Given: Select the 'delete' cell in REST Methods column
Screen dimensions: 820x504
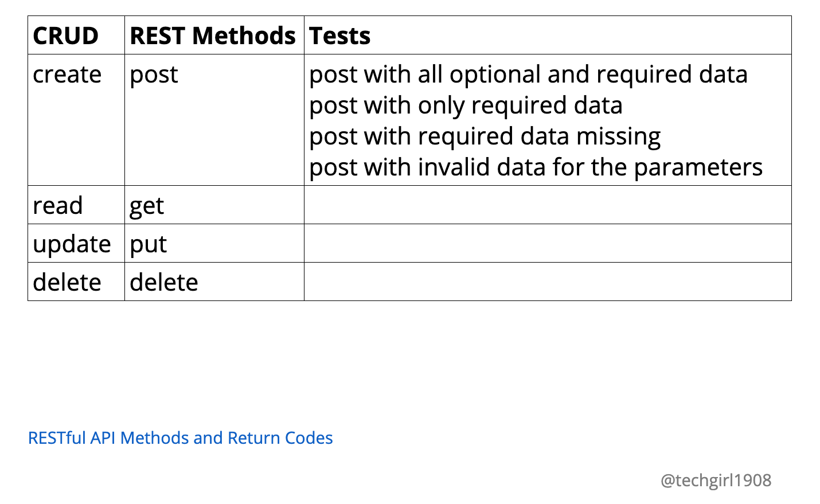Looking at the screenshot, I should pyautogui.click(x=164, y=282).
